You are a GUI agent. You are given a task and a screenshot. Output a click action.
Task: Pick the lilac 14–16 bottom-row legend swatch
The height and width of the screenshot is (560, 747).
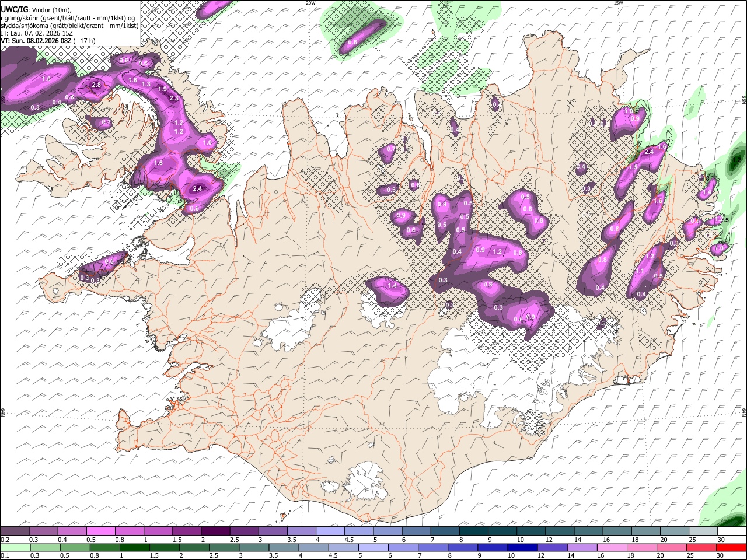pos(582,547)
